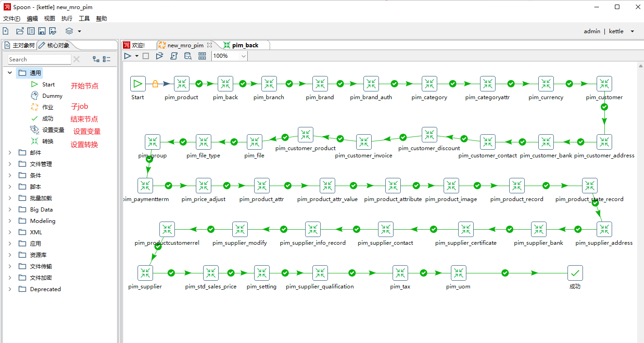Viewport: 644px width, 343px height.
Task: Open the perspective dropdown arrow
Action: pos(79,31)
